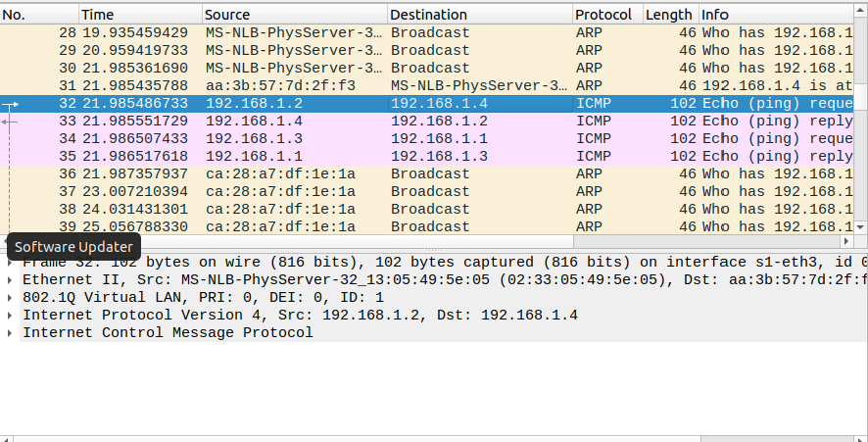Sort packets by the Time column
Image resolution: width=868 pixels, height=442 pixels.
click(x=139, y=15)
